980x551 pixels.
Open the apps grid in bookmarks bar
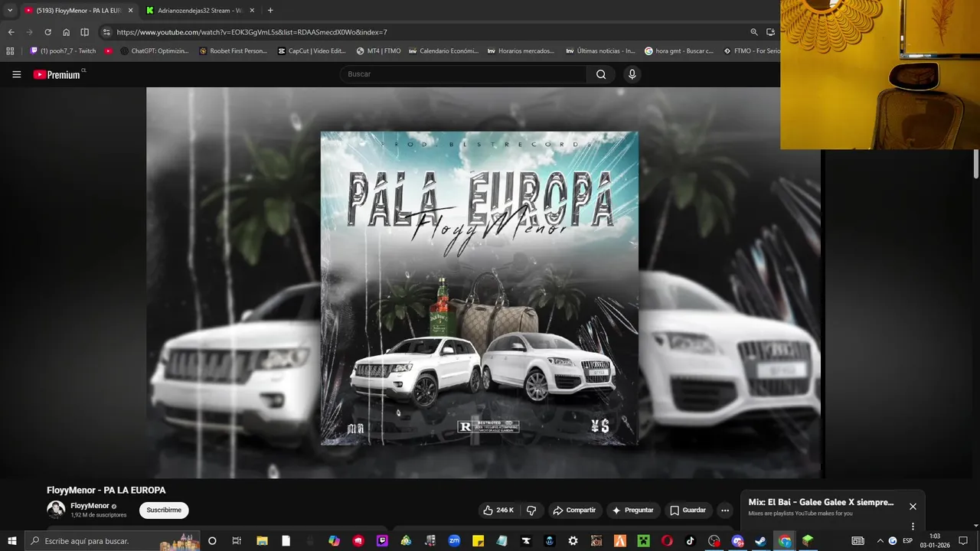click(10, 51)
